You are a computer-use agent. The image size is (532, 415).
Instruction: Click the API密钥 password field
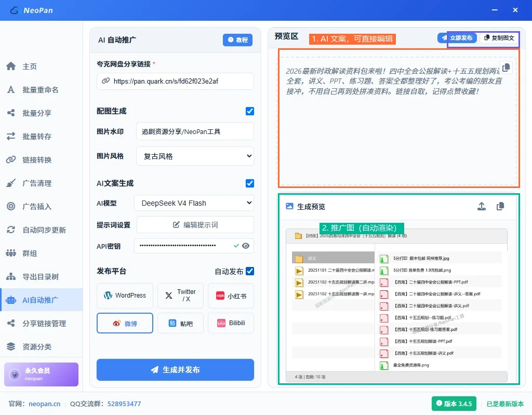click(x=194, y=246)
